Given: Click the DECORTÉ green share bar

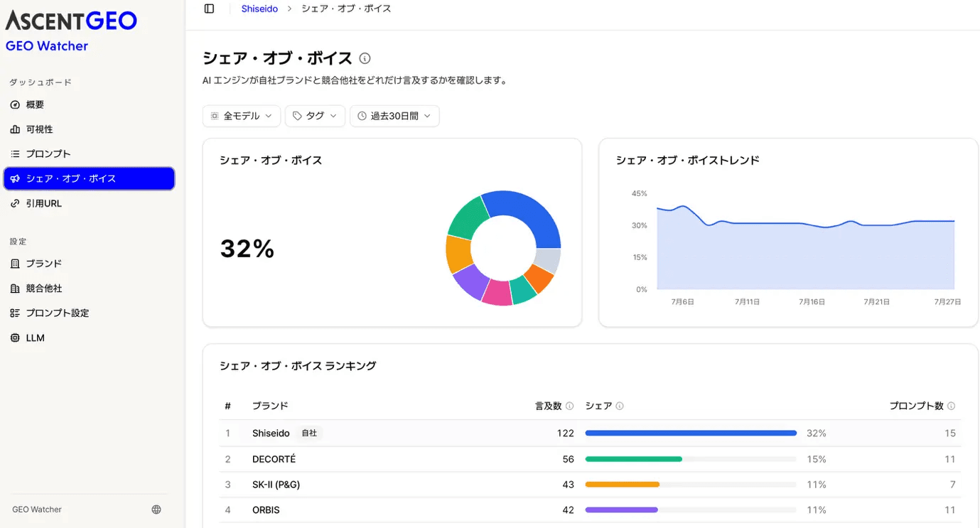Looking at the screenshot, I should [634, 459].
